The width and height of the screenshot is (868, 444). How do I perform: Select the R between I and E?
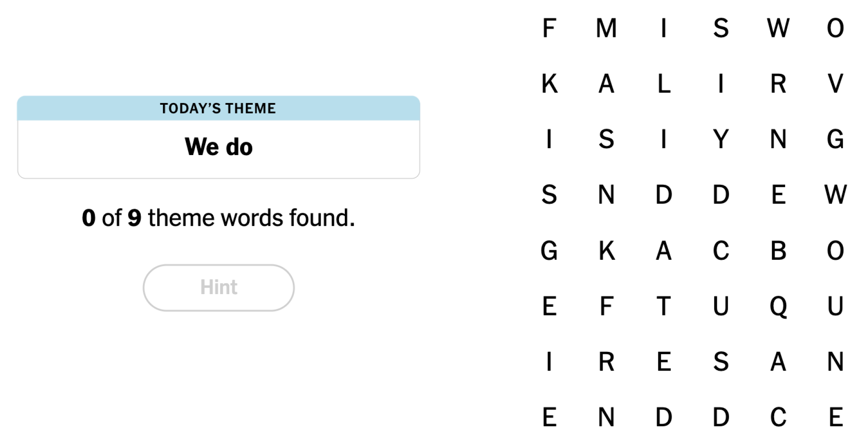pos(606,361)
